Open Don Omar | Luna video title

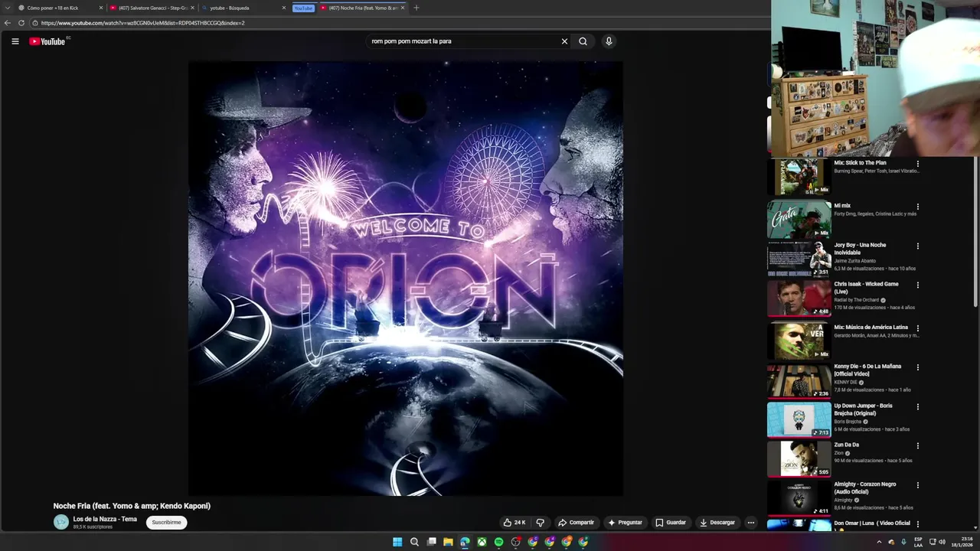coord(872,523)
